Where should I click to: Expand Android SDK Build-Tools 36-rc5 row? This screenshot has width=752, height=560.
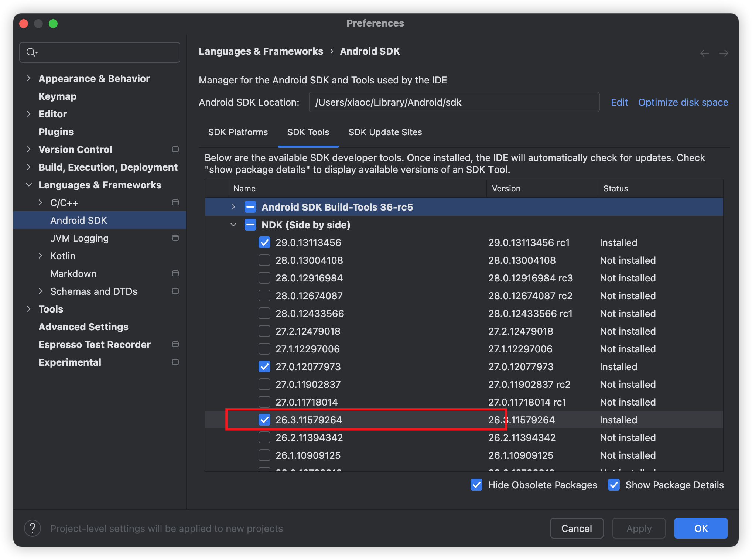[233, 207]
